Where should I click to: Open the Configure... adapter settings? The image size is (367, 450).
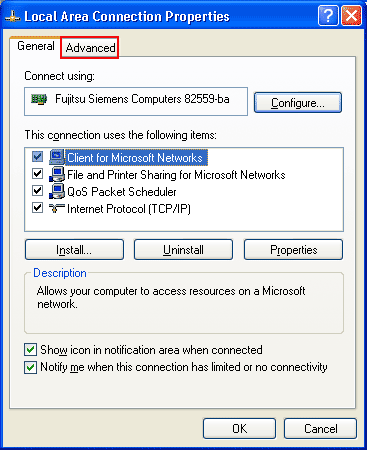pyautogui.click(x=298, y=103)
